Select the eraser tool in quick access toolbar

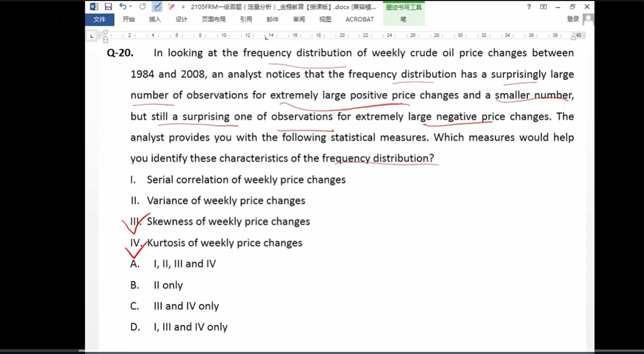pyautogui.click(x=172, y=6)
